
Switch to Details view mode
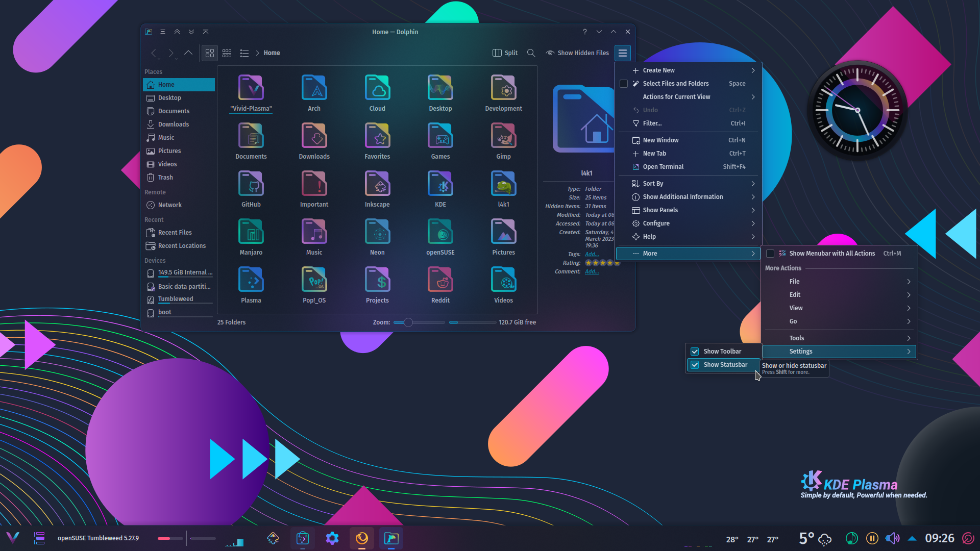click(244, 53)
